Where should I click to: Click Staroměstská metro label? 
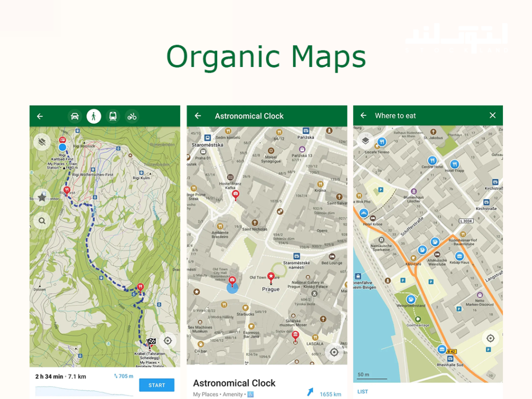coord(208,145)
